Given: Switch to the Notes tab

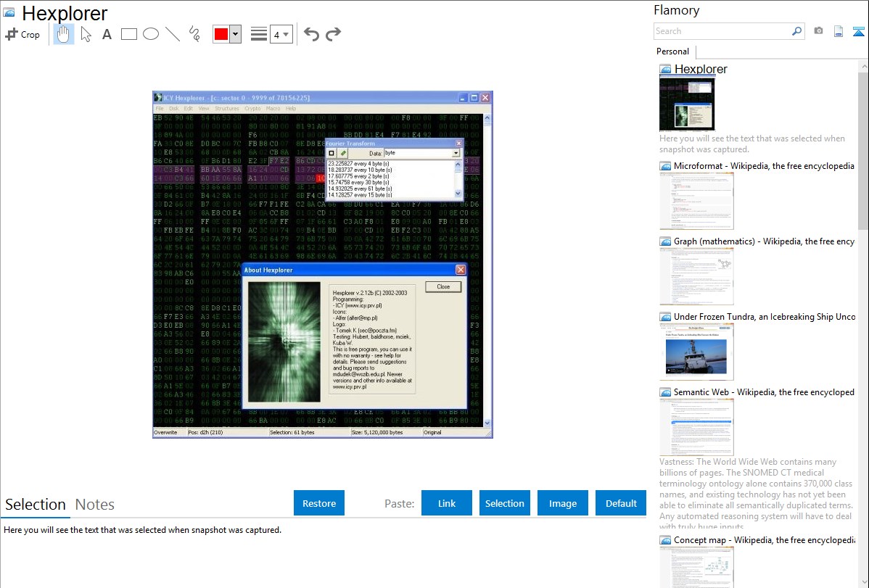Looking at the screenshot, I should click(x=95, y=505).
